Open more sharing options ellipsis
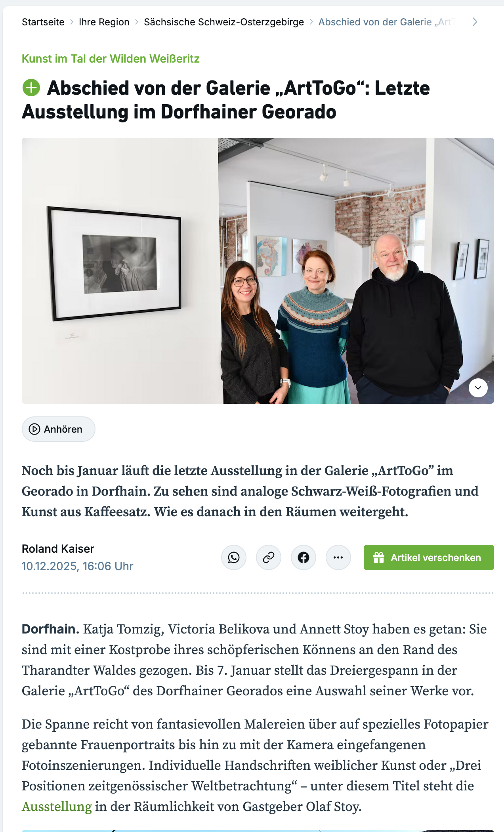 (338, 557)
